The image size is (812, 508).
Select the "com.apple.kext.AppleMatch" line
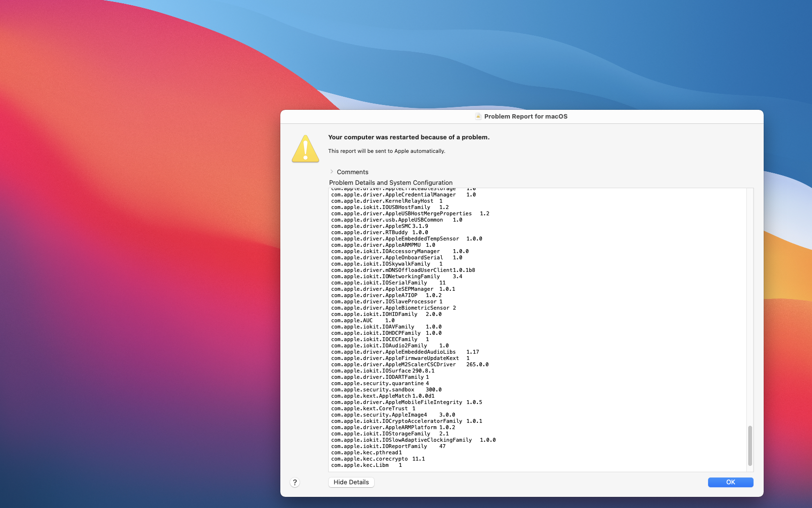point(383,396)
